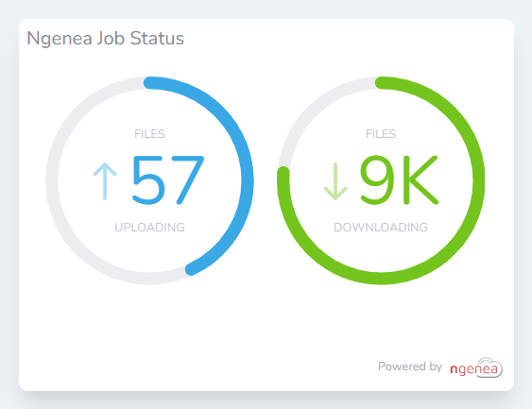Select the green 9K download count
532x409 pixels.
(399, 179)
